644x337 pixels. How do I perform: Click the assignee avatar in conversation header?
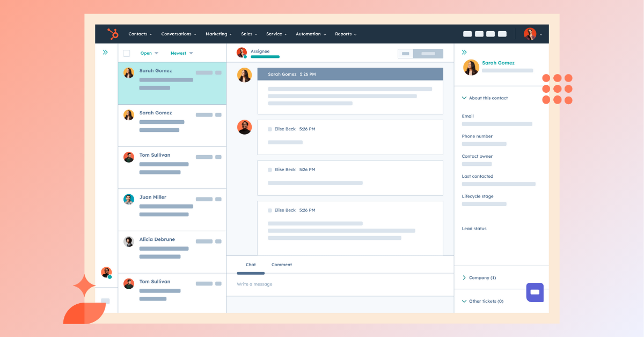point(241,53)
